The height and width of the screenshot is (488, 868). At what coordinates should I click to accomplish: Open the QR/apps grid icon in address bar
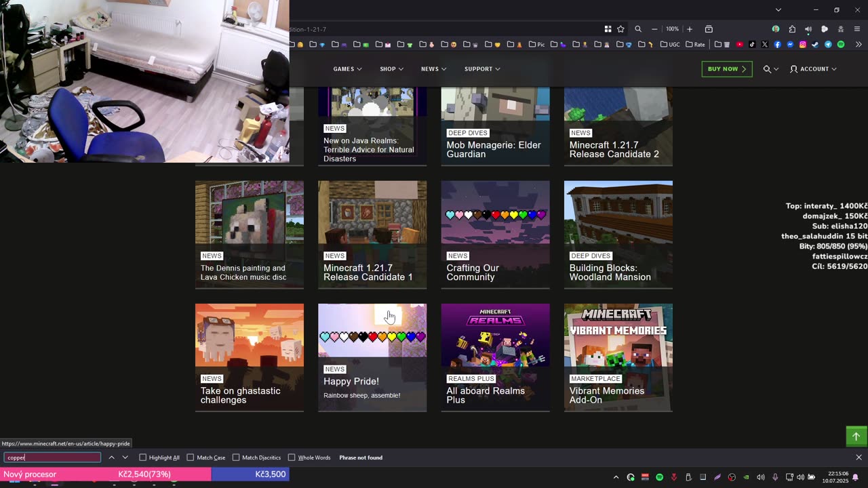[608, 29]
